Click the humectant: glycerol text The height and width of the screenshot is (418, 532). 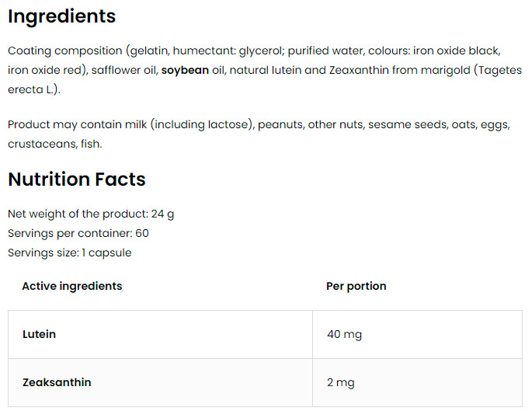tap(228, 51)
